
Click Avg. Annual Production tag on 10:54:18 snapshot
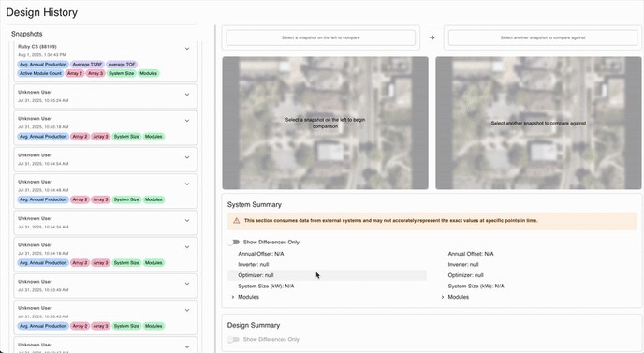coord(43,263)
